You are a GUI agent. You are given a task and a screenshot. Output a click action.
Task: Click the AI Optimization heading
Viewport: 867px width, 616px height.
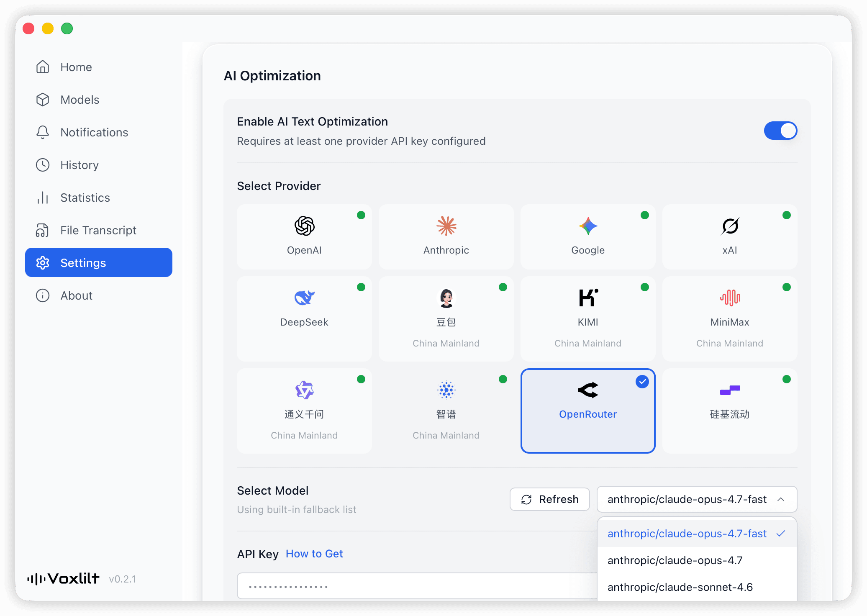tap(272, 76)
